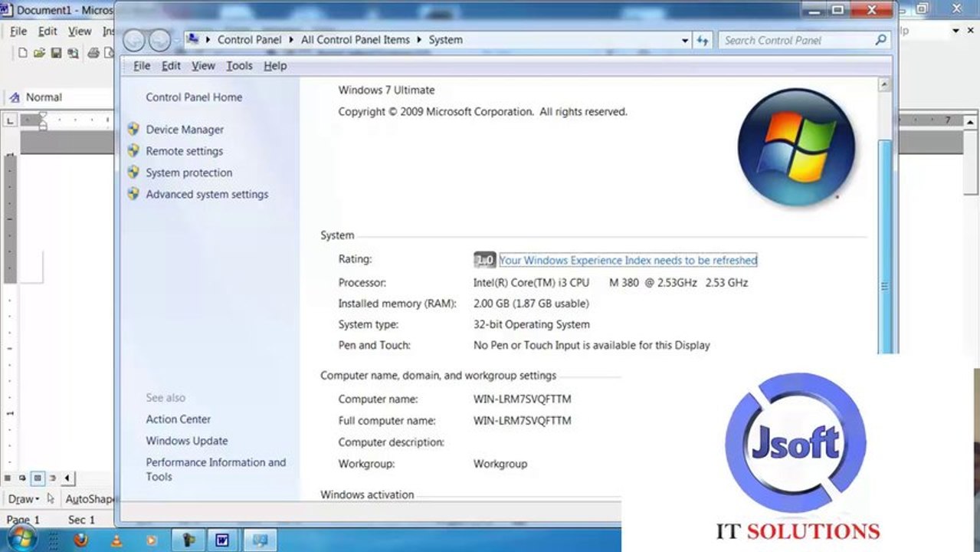
Task: Click Word horizontal scroll left arrow
Action: 67,478
